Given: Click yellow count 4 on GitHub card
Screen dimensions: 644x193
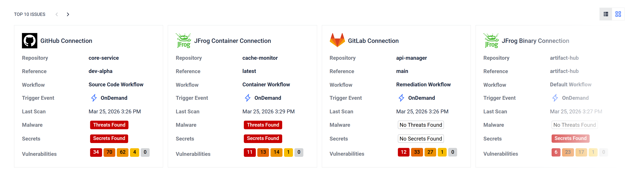Looking at the screenshot, I should pyautogui.click(x=134, y=152).
